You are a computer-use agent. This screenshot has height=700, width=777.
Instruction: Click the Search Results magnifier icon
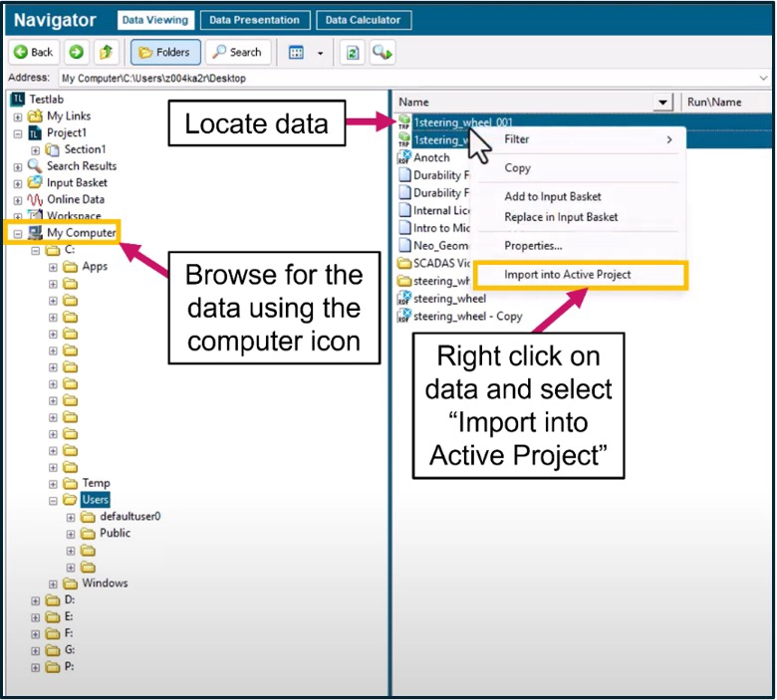tap(35, 166)
